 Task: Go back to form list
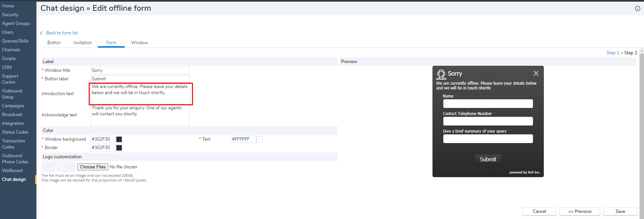[x=62, y=33]
